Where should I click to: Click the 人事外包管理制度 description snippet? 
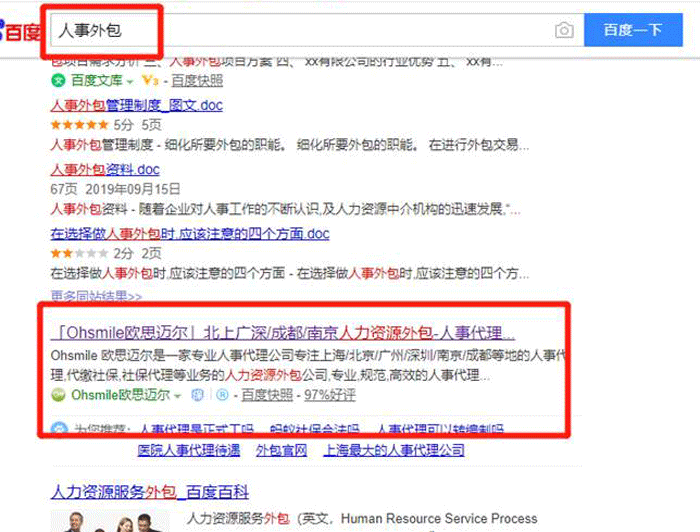[289, 145]
